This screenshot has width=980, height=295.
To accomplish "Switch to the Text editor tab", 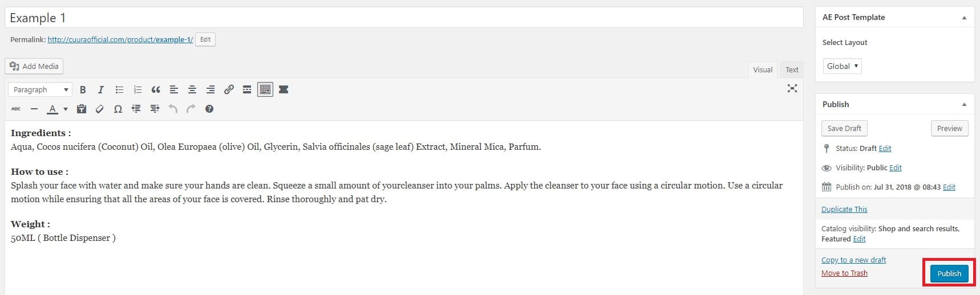I will (792, 69).
